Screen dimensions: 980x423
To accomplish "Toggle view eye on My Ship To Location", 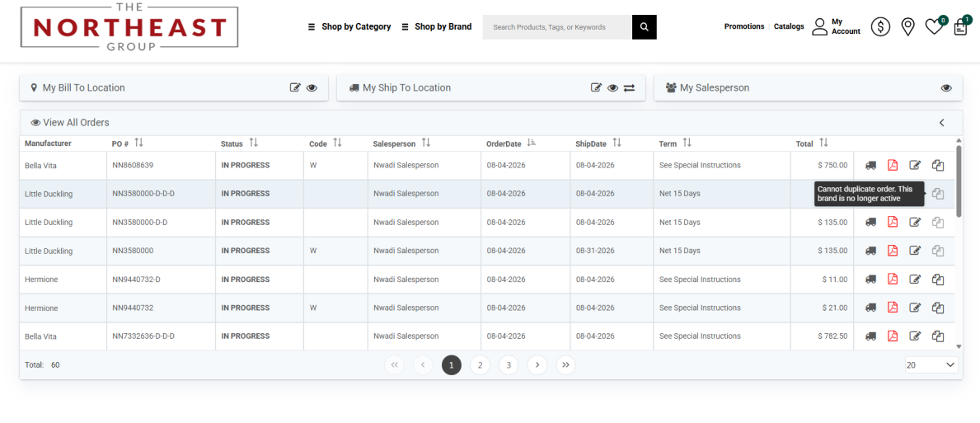I will point(612,88).
